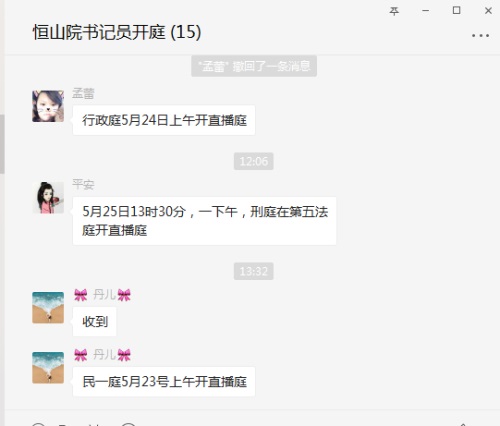Click the sender name 平安

click(x=83, y=184)
